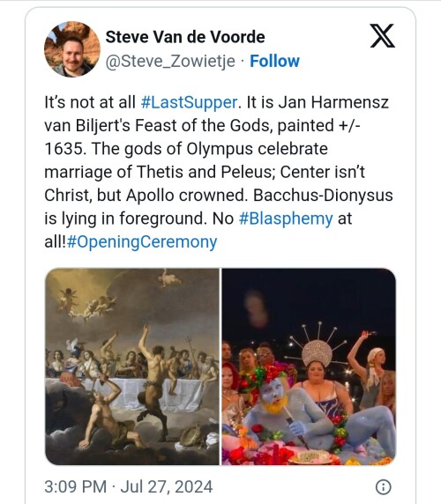The image size is (441, 504).
Task: View the Feast of the Gods painting
Action: pyautogui.click(x=132, y=367)
